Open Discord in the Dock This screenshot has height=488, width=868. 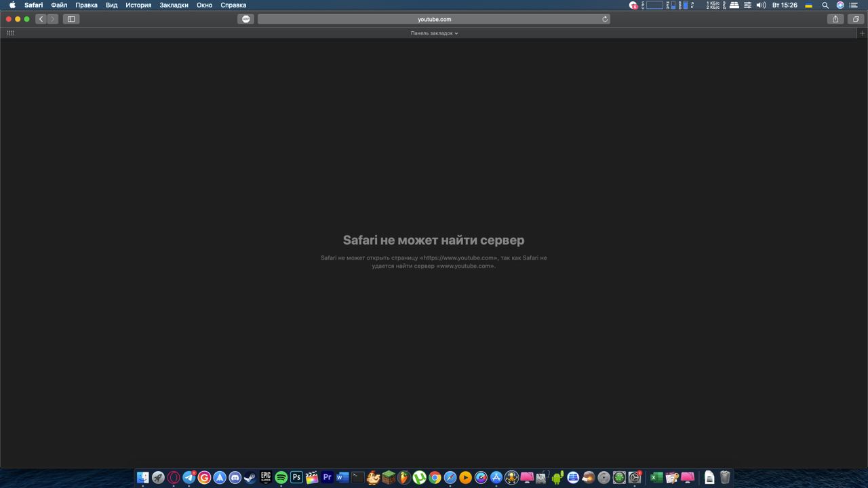[235, 478]
